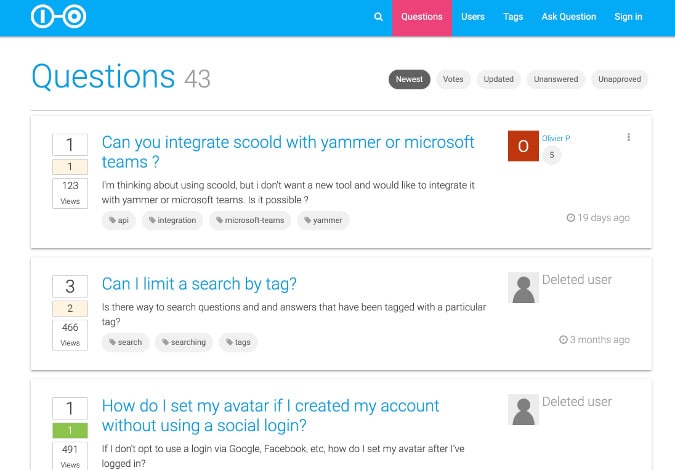Click the Deleted user avatar on tag question
Image resolution: width=675 pixels, height=470 pixels.
pyautogui.click(x=523, y=288)
